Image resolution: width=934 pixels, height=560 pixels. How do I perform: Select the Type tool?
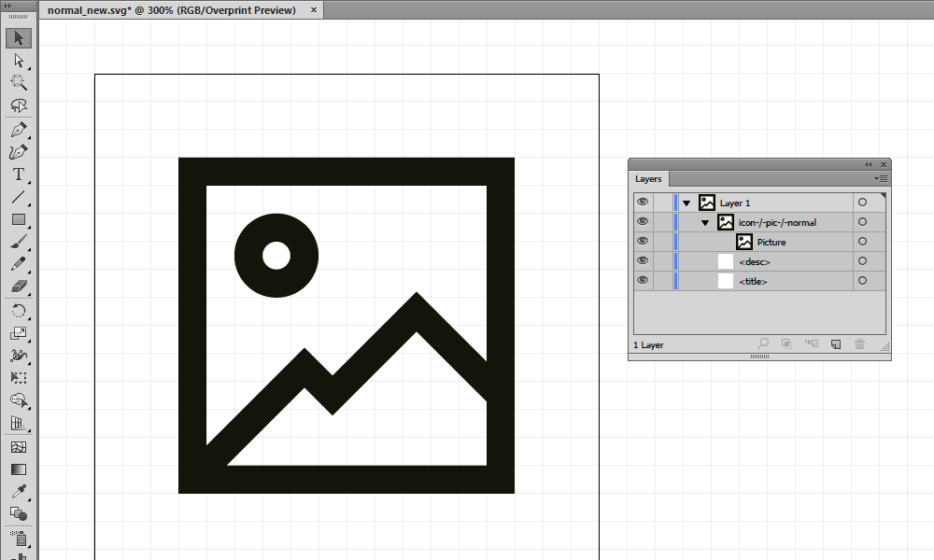pyautogui.click(x=19, y=174)
